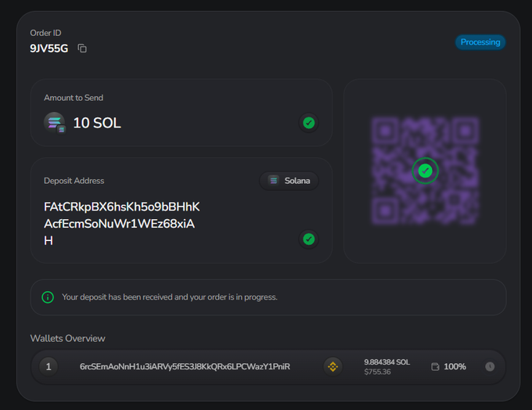Click the Solana network badge
This screenshot has width=532, height=410.
(289, 181)
